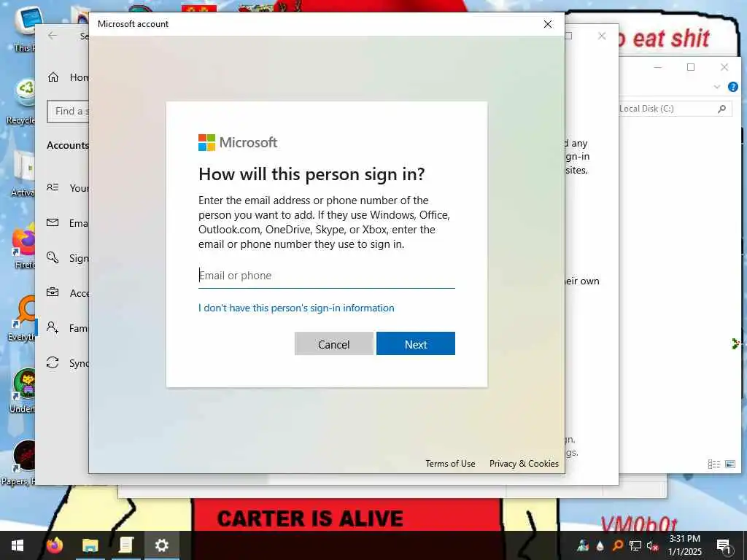This screenshot has height=560, width=747.
Task: Click the Everything search tray icon
Action: (x=617, y=545)
